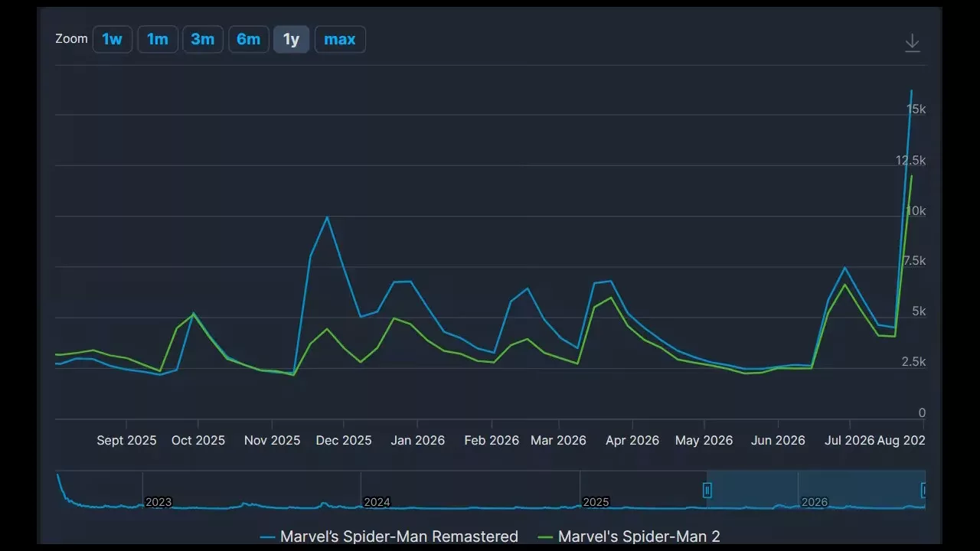Toggle Marvel's Spider-Man Remastered legend series

pyautogui.click(x=389, y=536)
